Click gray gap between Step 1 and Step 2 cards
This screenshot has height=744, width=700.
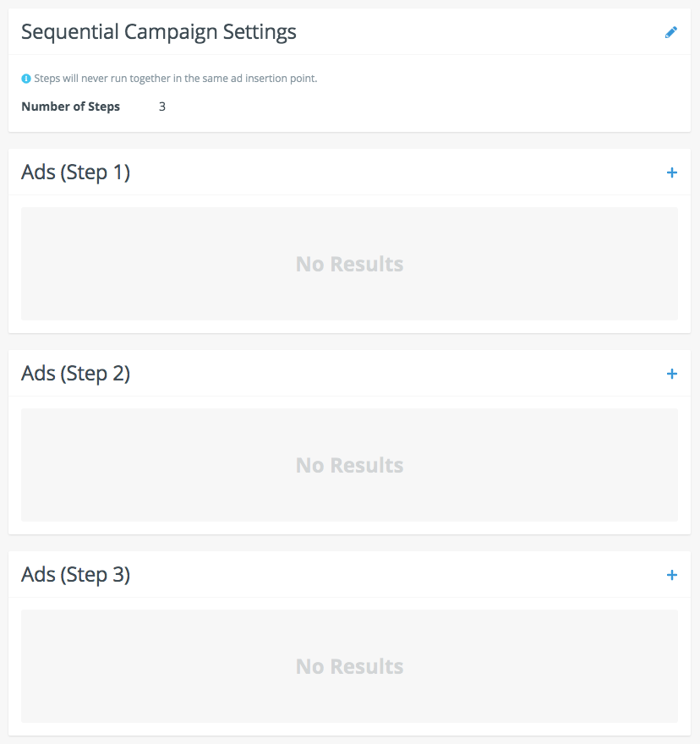pos(349,342)
